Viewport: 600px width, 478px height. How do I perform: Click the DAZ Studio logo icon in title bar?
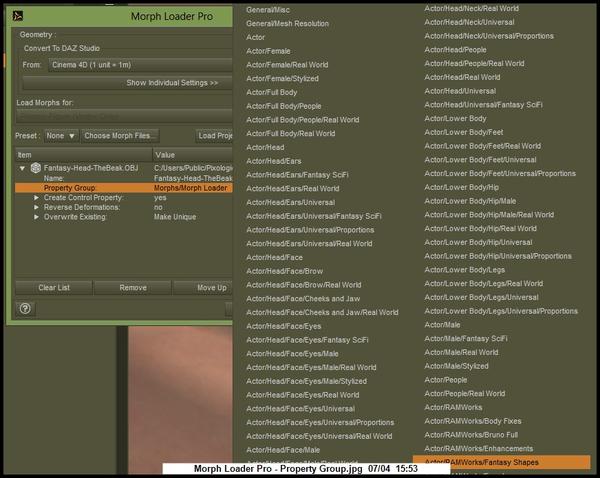click(18, 16)
